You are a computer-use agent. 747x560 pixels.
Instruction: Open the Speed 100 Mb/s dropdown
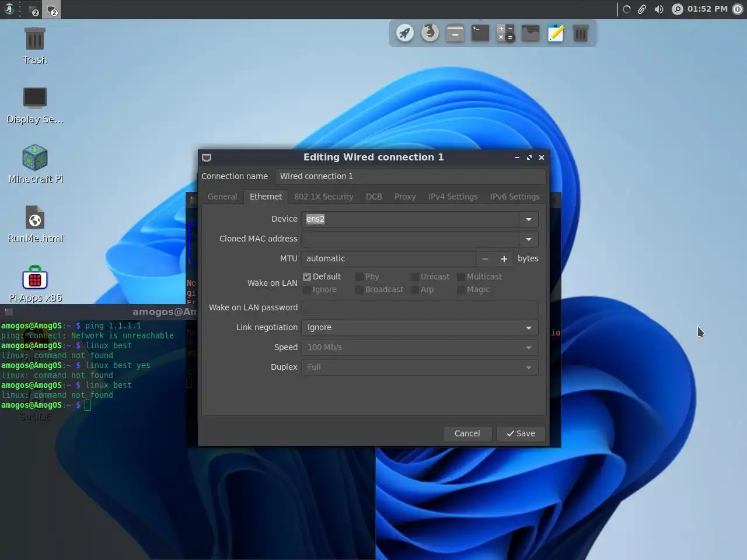[x=420, y=348]
